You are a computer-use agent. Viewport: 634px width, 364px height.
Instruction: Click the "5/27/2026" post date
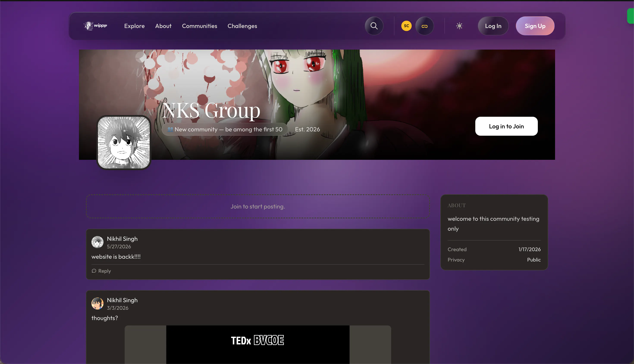(x=119, y=246)
